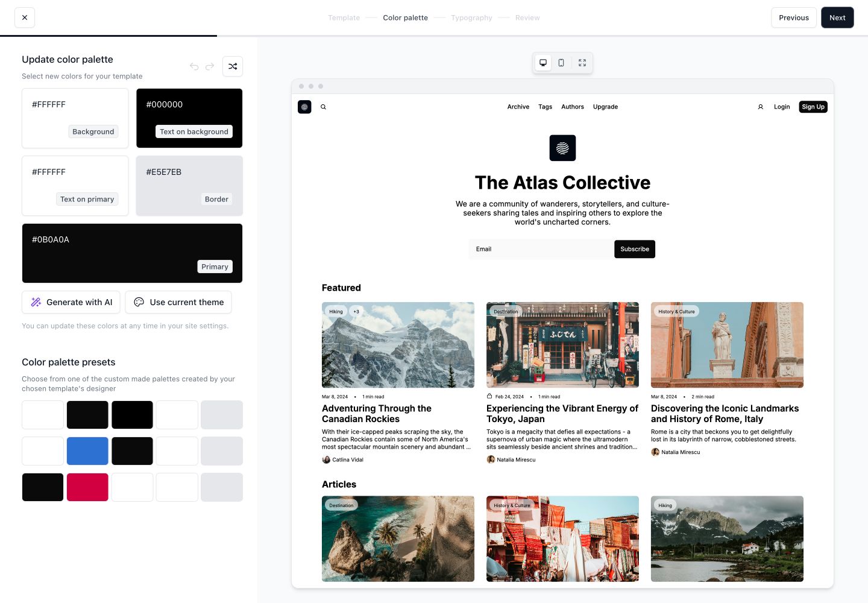868x603 pixels.
Task: Shuffle the color palette randomly
Action: 233,66
